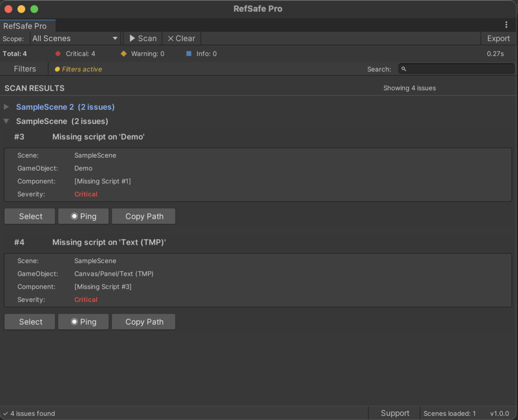Viewport: 518px width, 420px height.
Task: Open the Filters panel
Action: (x=25, y=69)
